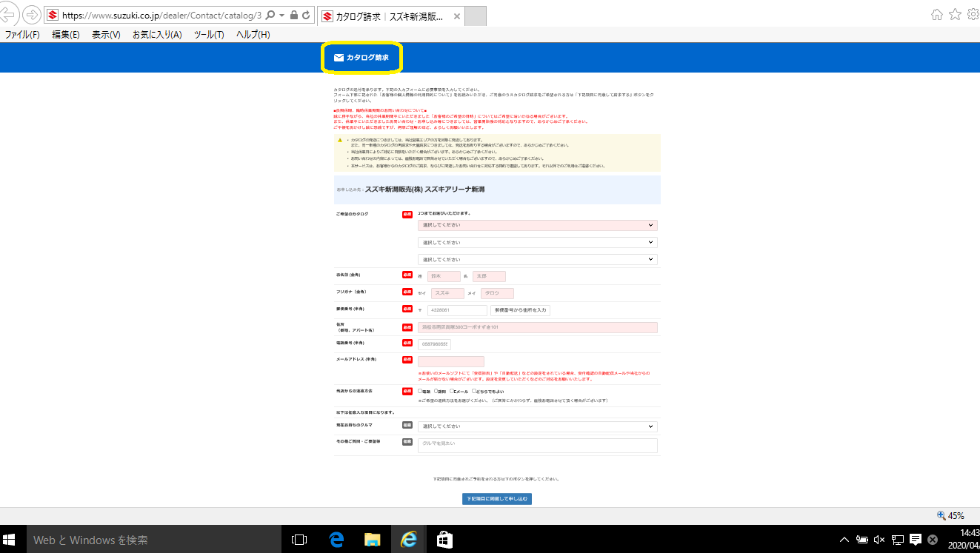Click the Suzuki site favicon in address bar
Image resolution: width=980 pixels, height=553 pixels.
pyautogui.click(x=53, y=15)
